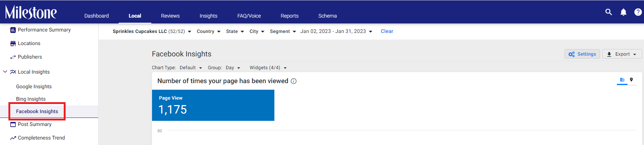This screenshot has height=145, width=644.
Task: Open the date range dropdown
Action: point(336,31)
